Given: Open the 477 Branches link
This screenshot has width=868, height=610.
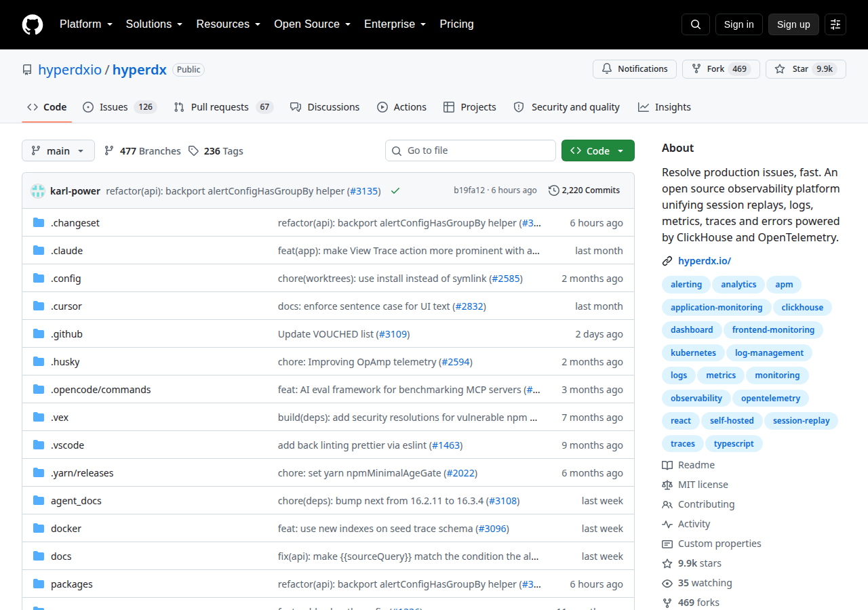Looking at the screenshot, I should click(x=142, y=151).
